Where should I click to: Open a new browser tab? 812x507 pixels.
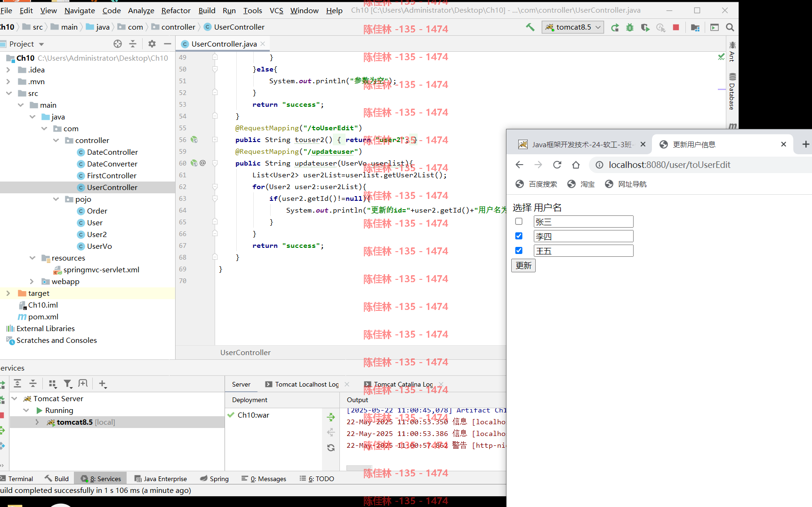point(805,144)
